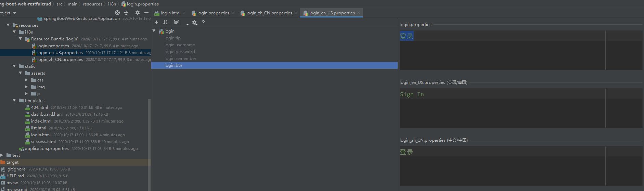Screen dimensions: 644x191
Task: Collapse Resource Bundle 'login' node arrow
Action: coord(20,39)
